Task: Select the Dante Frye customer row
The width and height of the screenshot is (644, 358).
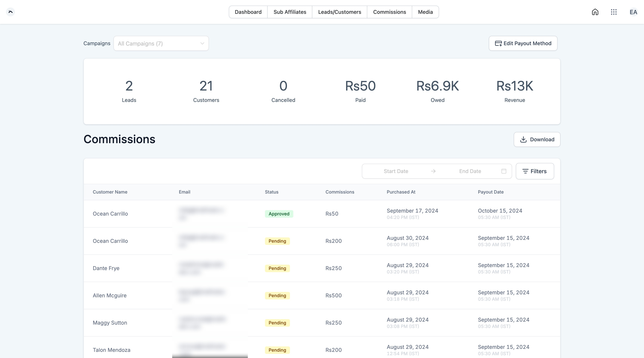Action: (106, 268)
